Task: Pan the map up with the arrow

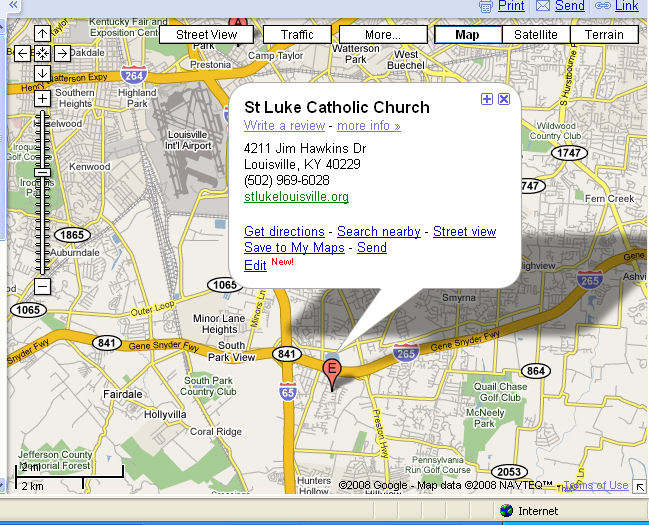Action: [x=42, y=34]
